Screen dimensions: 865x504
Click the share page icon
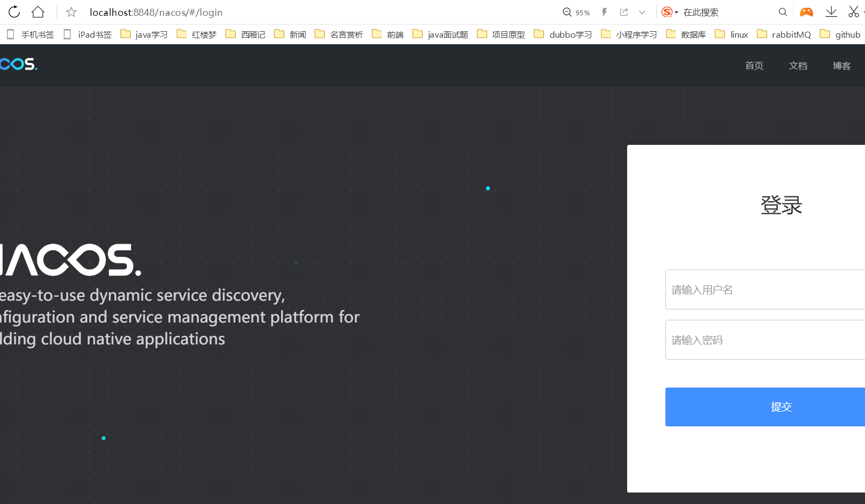(x=624, y=12)
